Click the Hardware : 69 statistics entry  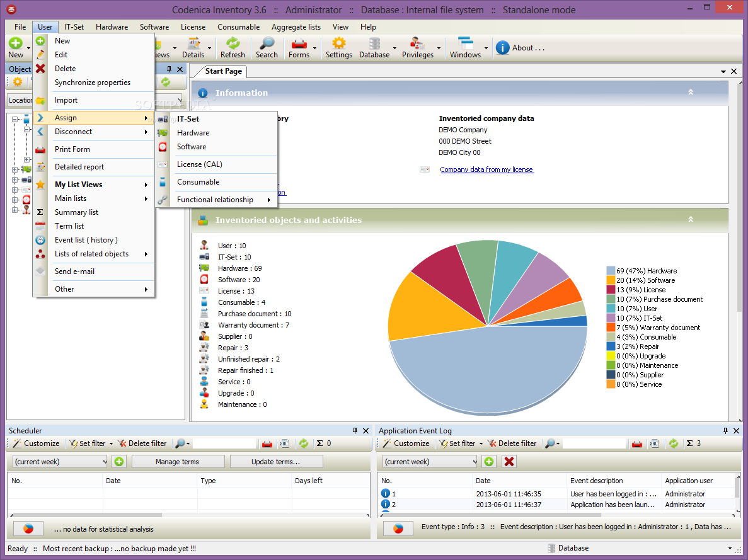point(239,268)
